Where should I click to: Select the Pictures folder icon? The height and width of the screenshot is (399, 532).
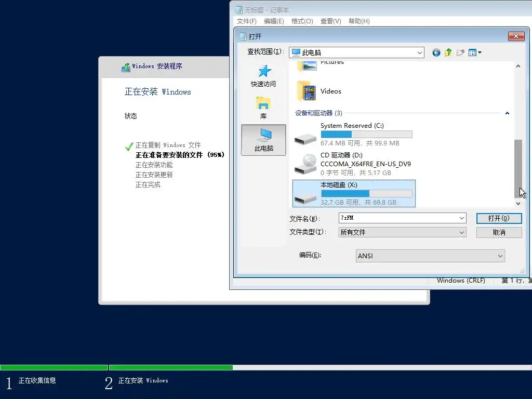coord(307,65)
